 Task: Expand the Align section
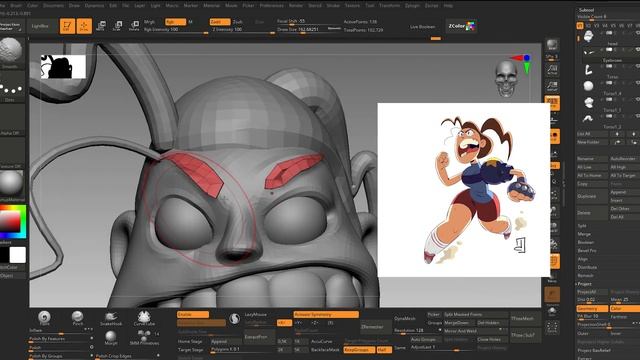[x=583, y=259]
